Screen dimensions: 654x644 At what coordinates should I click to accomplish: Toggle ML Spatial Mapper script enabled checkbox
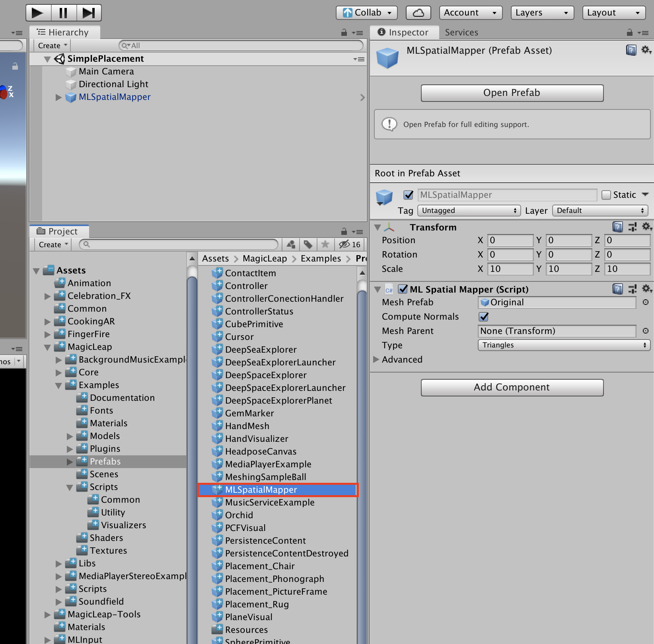coord(403,289)
